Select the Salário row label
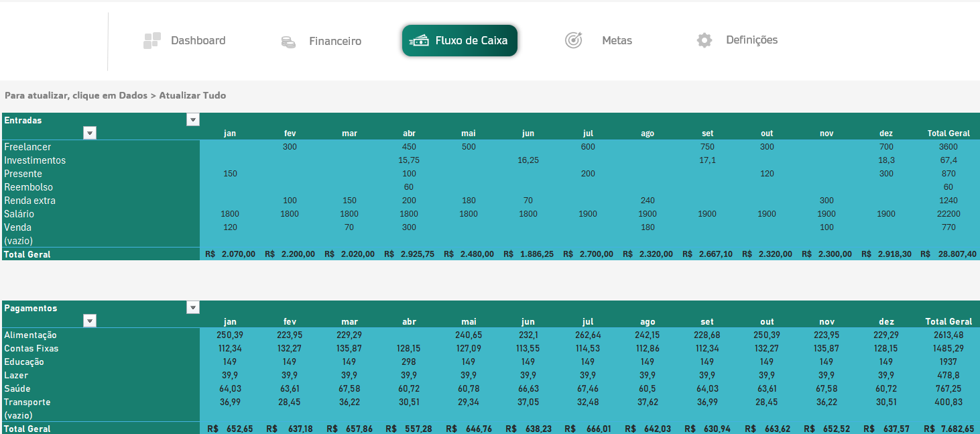 click(19, 214)
